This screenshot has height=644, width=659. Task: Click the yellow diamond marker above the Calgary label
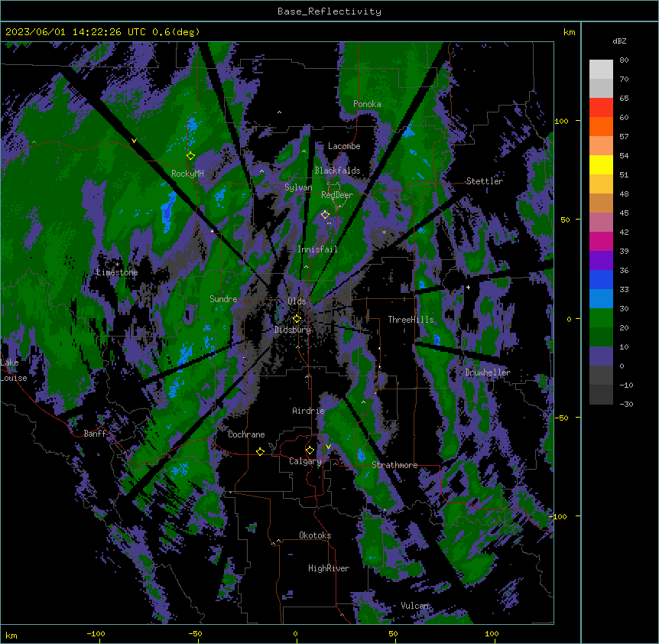tap(310, 450)
